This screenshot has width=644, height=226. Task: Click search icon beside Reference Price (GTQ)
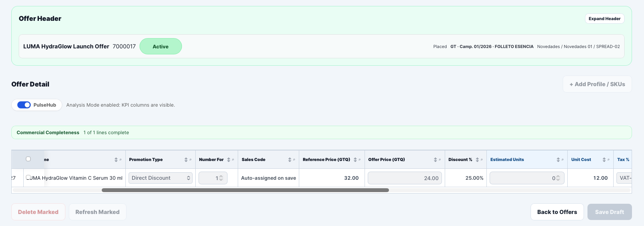click(x=360, y=160)
